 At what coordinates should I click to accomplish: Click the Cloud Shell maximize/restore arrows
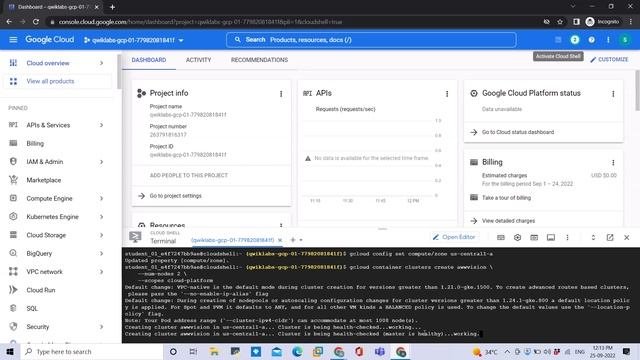coord(593,238)
